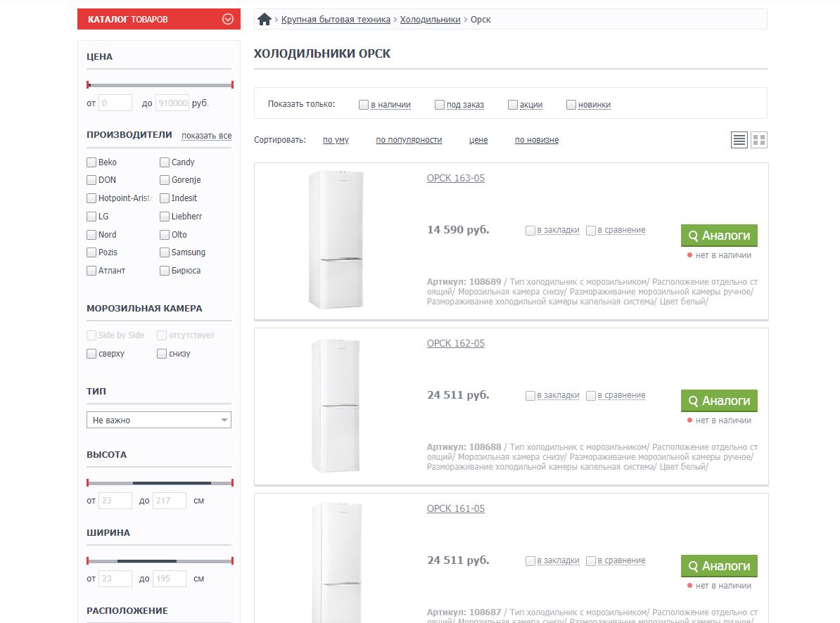
Task: Toggle новинки filter checkbox
Action: pos(571,104)
